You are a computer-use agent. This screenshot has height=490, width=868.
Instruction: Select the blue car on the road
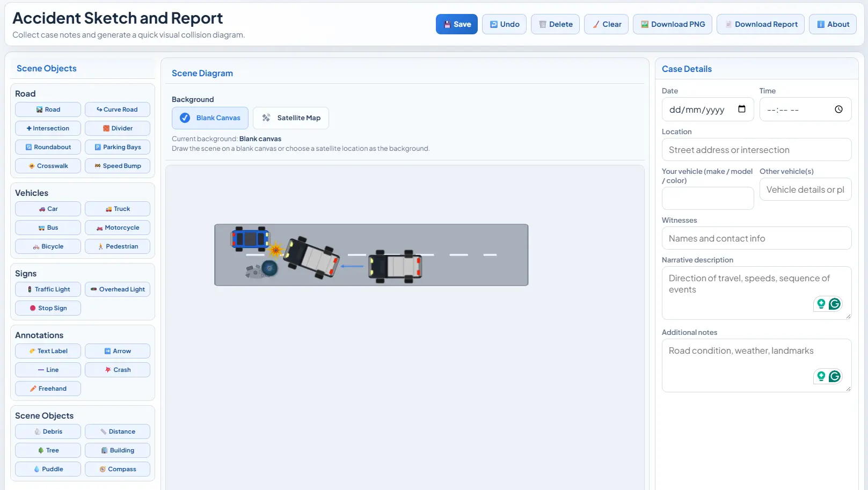click(x=250, y=239)
